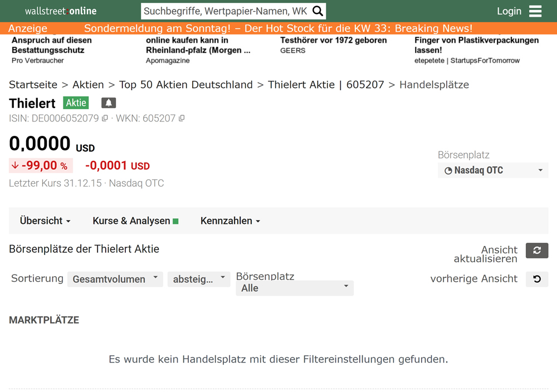
Task: Open the etepetete Plastikverpackungen ad
Action: pyautogui.click(x=476, y=50)
